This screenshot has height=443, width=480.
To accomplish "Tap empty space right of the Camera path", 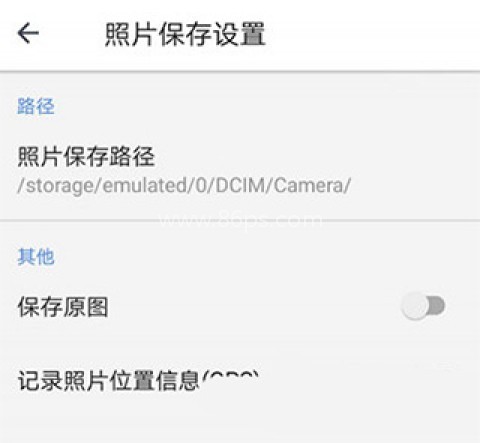I will [415, 185].
